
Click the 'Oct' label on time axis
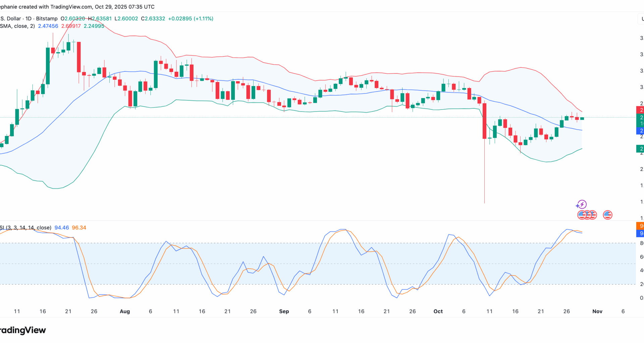[x=438, y=312]
